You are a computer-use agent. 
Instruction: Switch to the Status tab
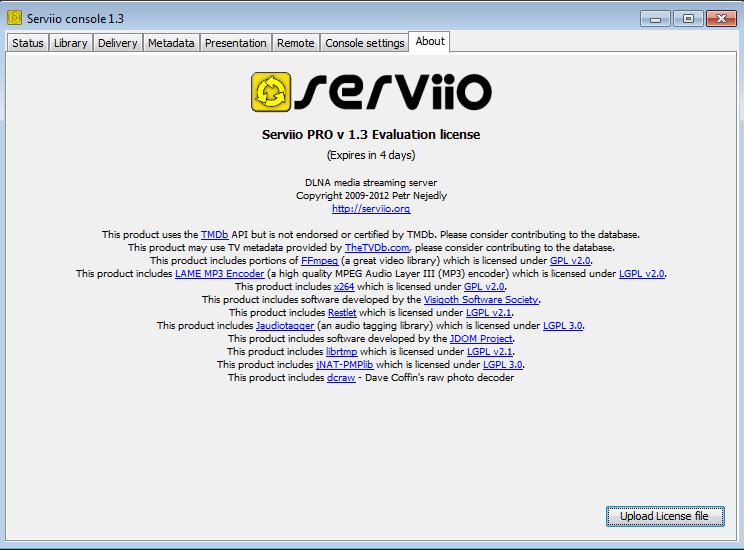click(28, 43)
